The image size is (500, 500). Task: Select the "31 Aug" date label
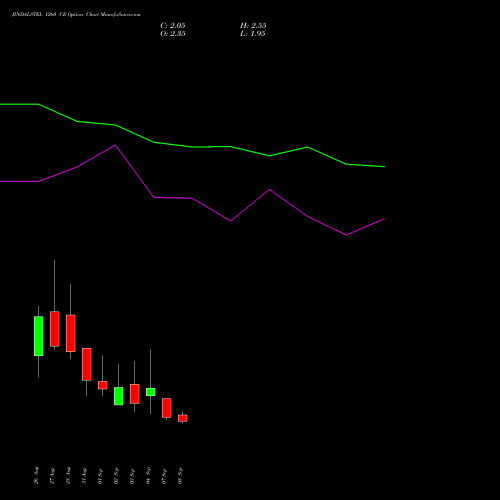84,475
